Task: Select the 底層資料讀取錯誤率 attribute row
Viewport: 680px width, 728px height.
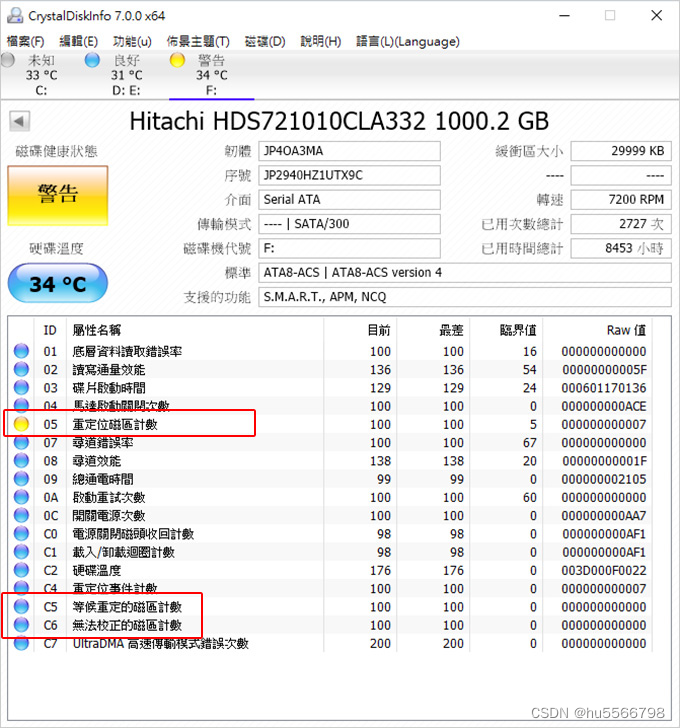Action: (x=330, y=351)
